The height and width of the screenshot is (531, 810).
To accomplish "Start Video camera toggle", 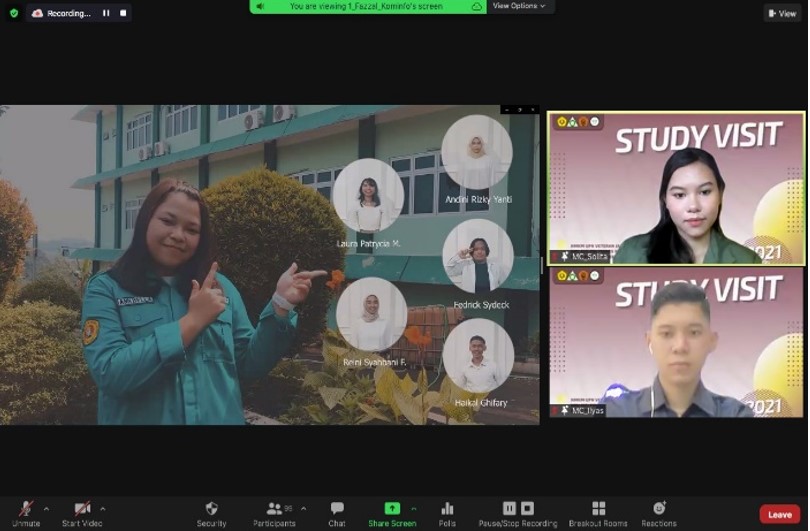I will click(82, 514).
